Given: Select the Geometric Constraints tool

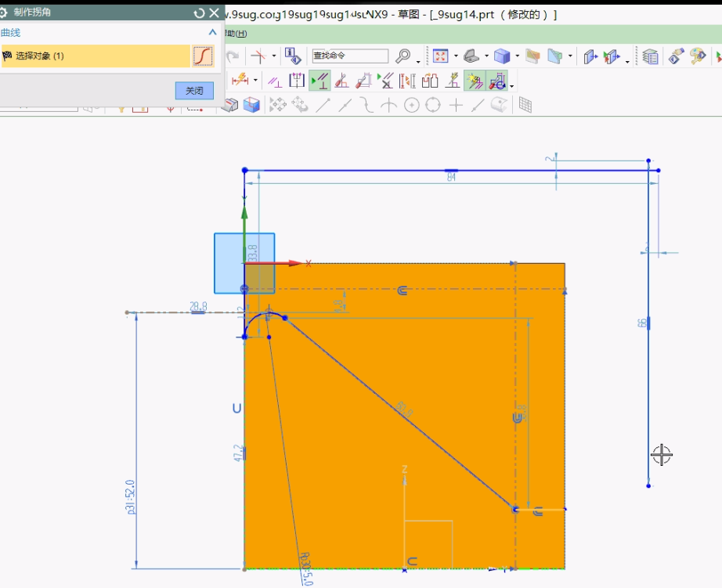Looking at the screenshot, I should (275, 81).
